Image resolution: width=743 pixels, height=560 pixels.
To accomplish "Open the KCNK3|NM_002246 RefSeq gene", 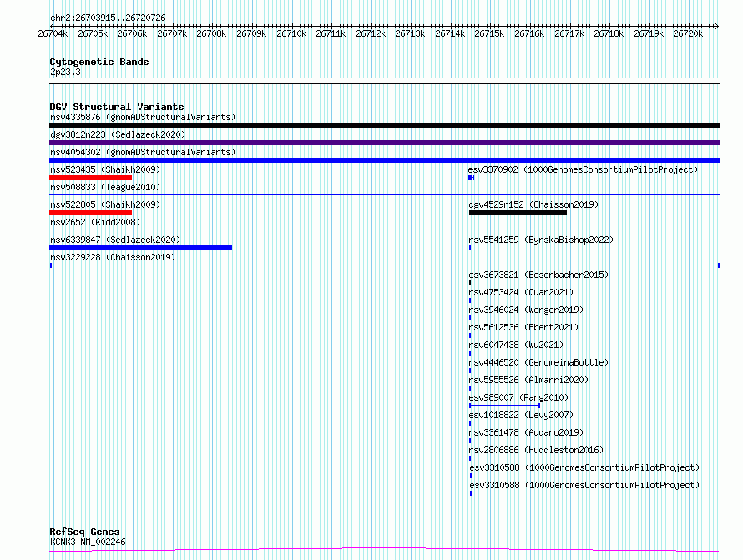I will click(88, 542).
